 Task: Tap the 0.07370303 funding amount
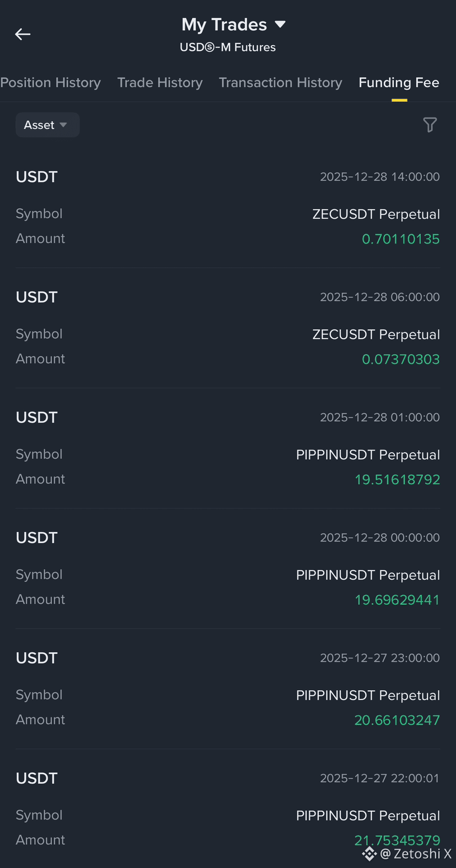click(x=400, y=360)
